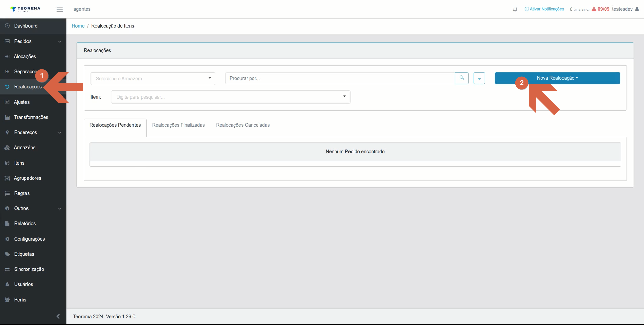
Task: Click the Teorema logo
Action: click(25, 9)
